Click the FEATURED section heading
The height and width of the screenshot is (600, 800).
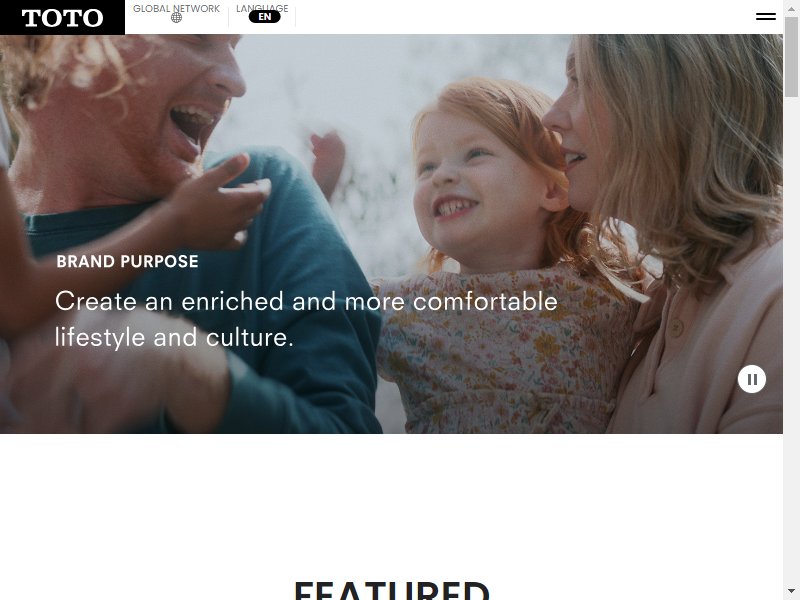click(x=392, y=591)
